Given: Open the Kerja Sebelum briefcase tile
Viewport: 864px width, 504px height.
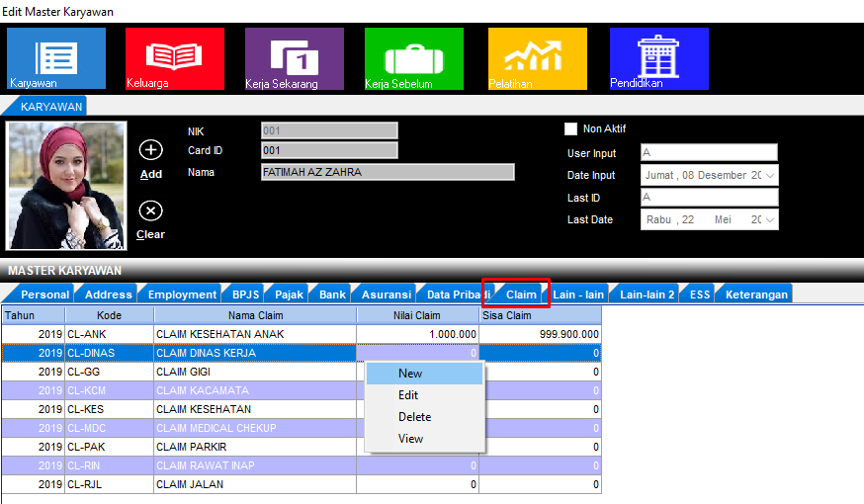Looking at the screenshot, I should coord(413,58).
